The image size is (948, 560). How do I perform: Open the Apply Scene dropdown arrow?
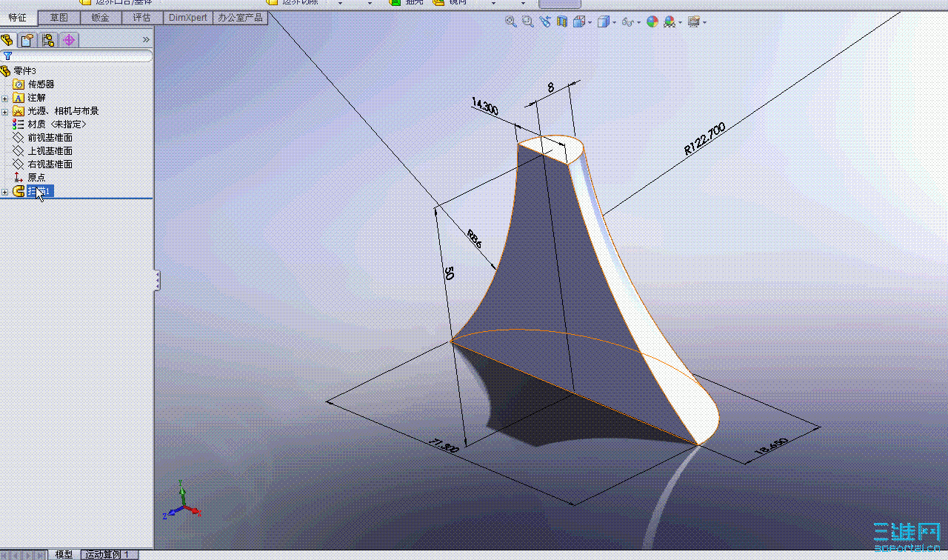pos(680,23)
